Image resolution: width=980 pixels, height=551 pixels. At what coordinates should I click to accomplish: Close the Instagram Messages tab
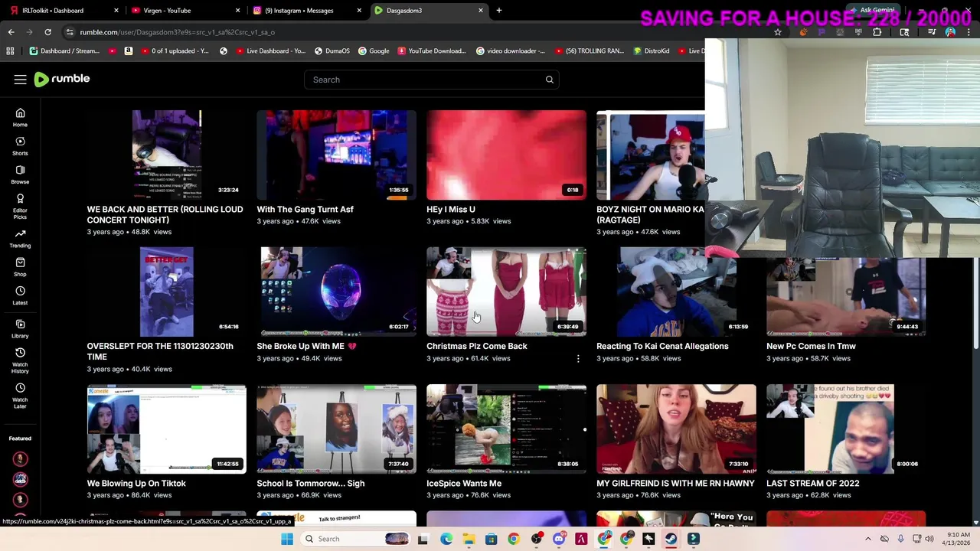(359, 11)
